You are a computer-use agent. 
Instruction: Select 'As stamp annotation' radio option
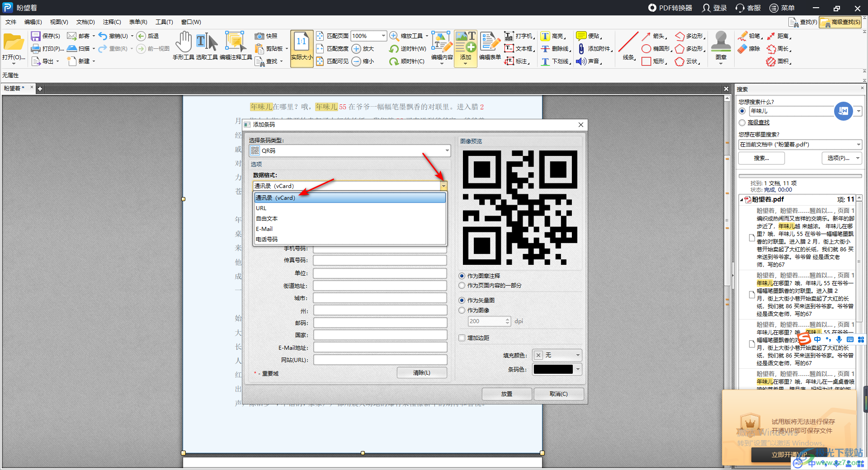pyautogui.click(x=462, y=276)
